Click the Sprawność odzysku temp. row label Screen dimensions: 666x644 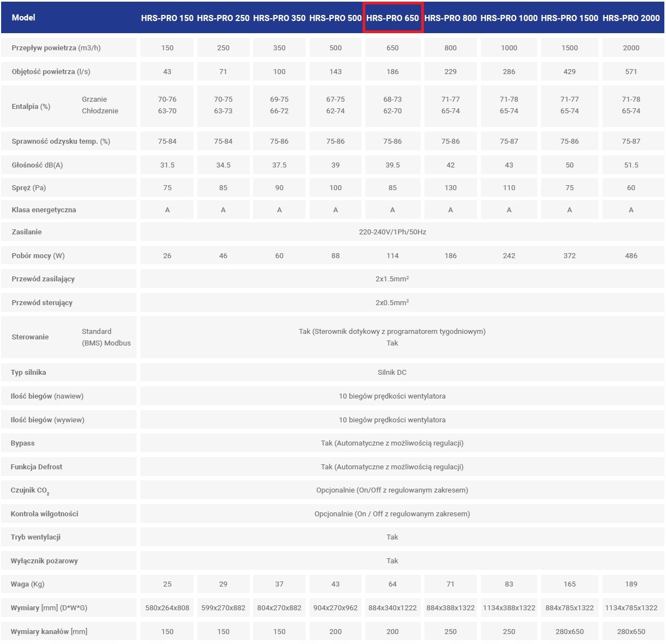tap(61, 142)
